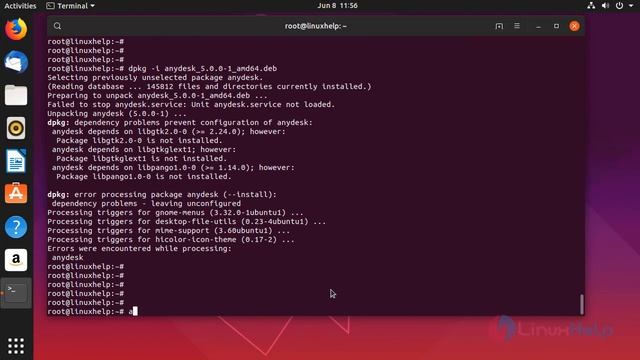Click 'Unpacking anydesk (5.0.0-1) ...' line
Screen dimensions: 640x360
[x=117, y=113]
